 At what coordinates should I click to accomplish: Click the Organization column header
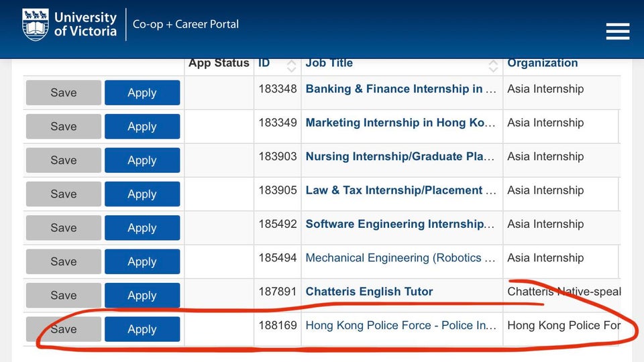point(542,64)
